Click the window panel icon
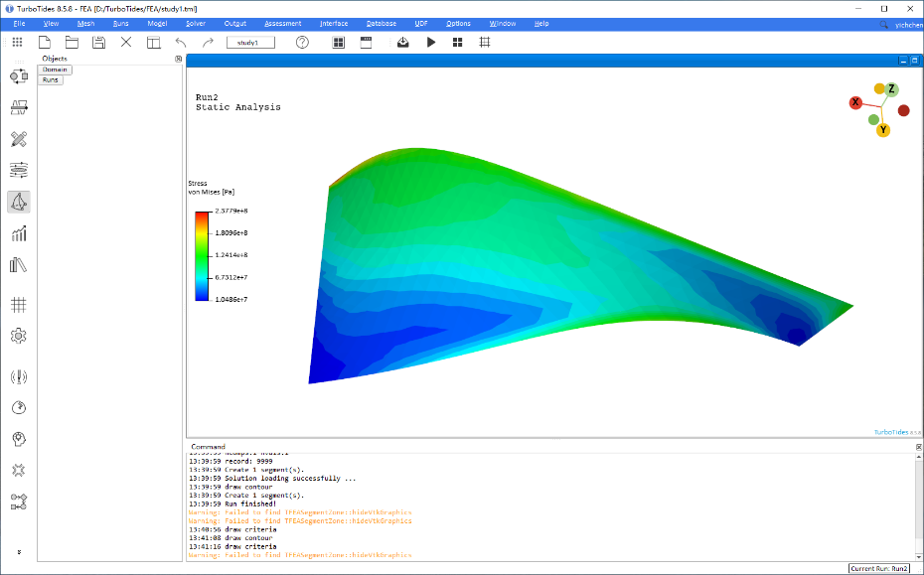Image resolution: width=924 pixels, height=575 pixels. [366, 43]
